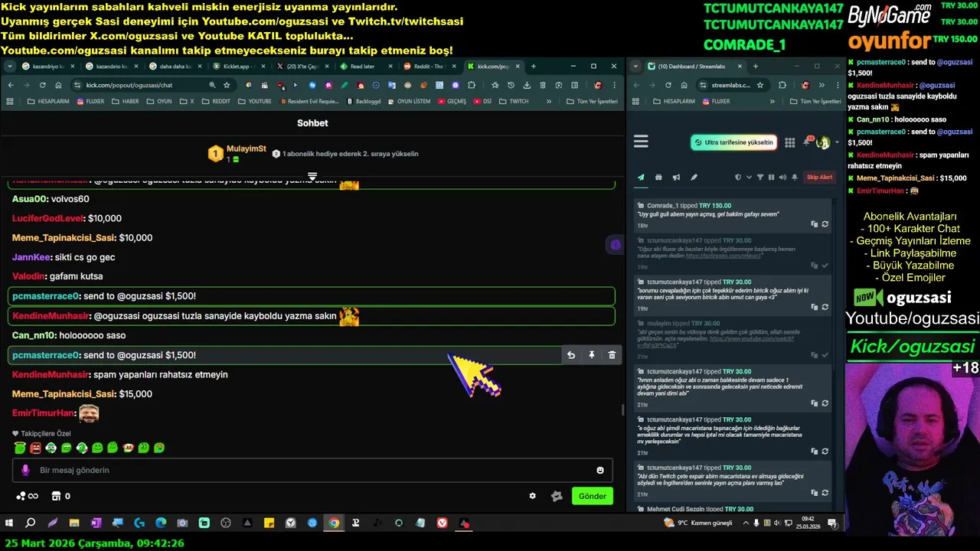The image size is (980, 551).
Task: Open the funnel filter icon in Streamlabs events
Action: [x=760, y=178]
